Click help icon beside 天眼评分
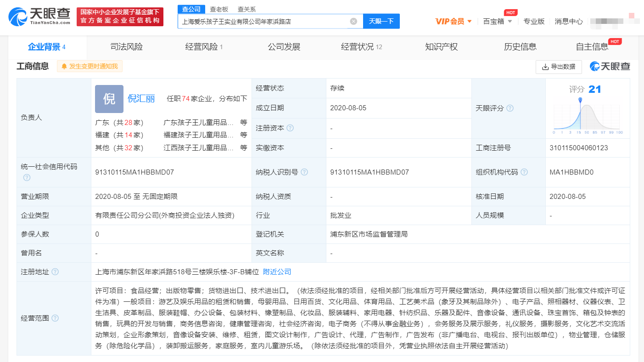This screenshot has height=362, width=644. [x=510, y=108]
